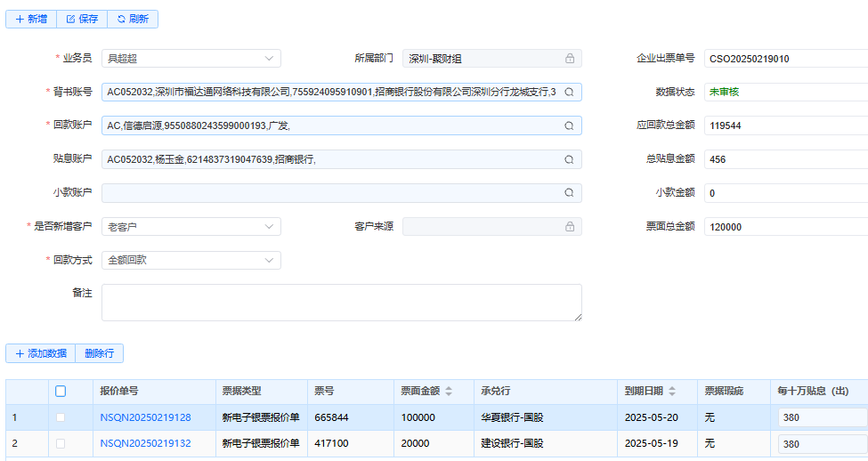This screenshot has width=868, height=461.
Task: Click the search icon in 小款账户 field
Action: pyautogui.click(x=569, y=193)
